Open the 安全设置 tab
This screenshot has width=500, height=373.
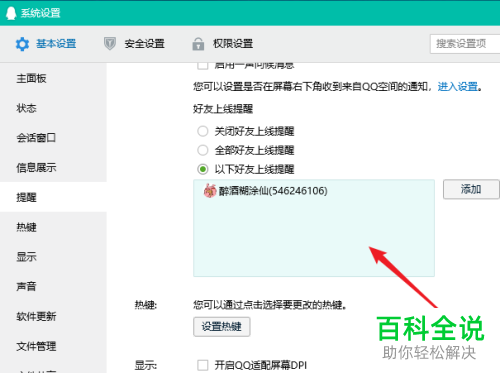[134, 44]
